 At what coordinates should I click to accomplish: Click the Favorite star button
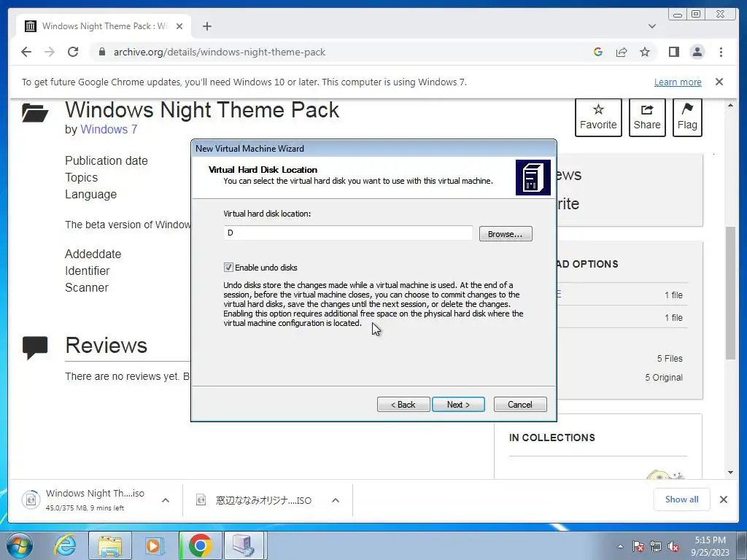[x=598, y=117]
